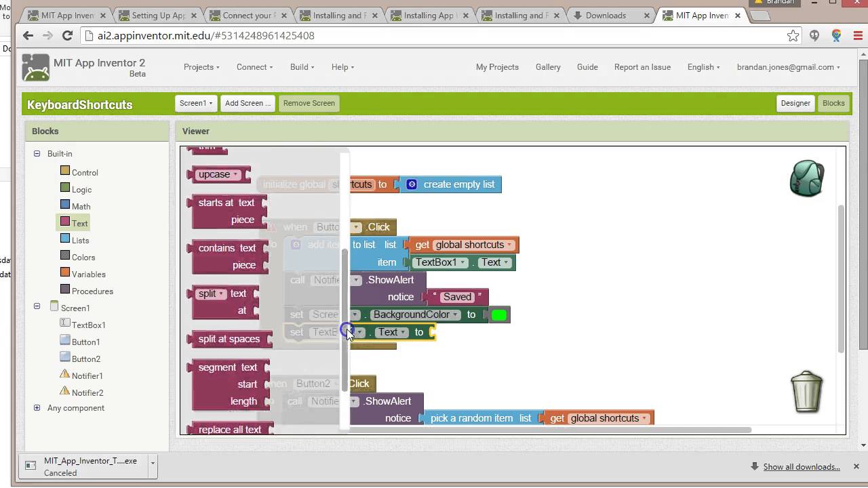The width and height of the screenshot is (868, 488).
Task: Click the download arrow icon near Show all downloads
Action: (x=755, y=466)
